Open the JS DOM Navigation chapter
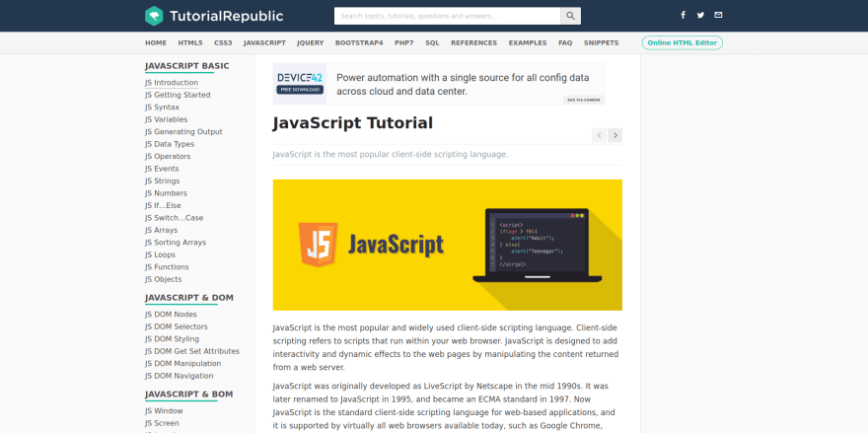The width and height of the screenshot is (868, 433). tap(180, 376)
